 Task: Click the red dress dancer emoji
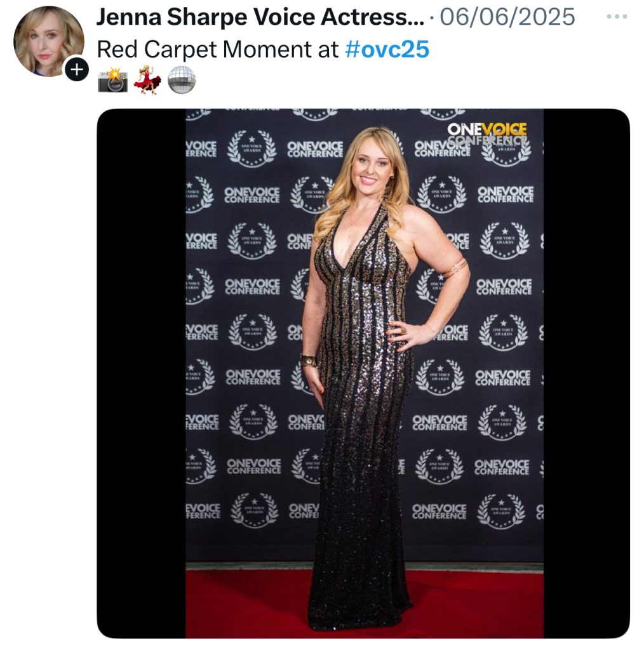147,79
